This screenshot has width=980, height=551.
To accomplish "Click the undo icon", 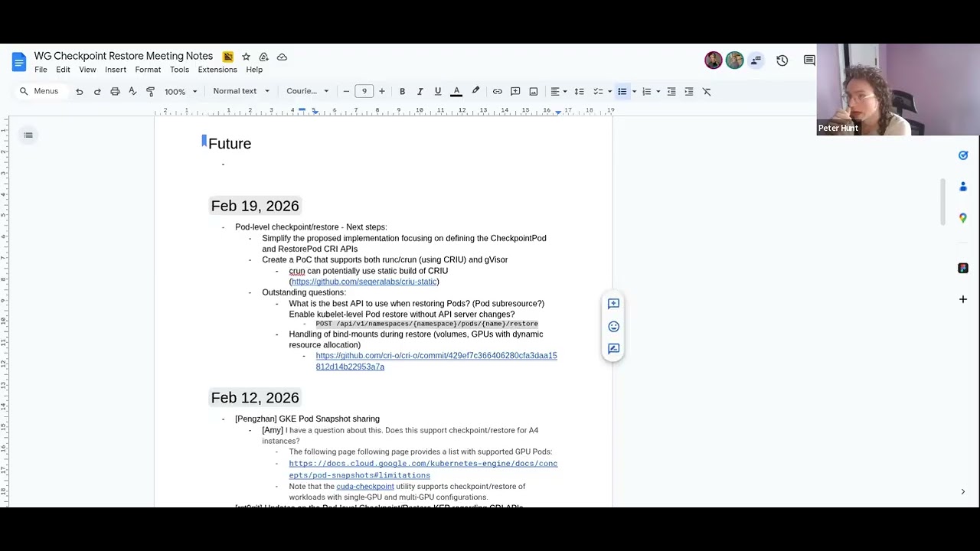I will (79, 91).
